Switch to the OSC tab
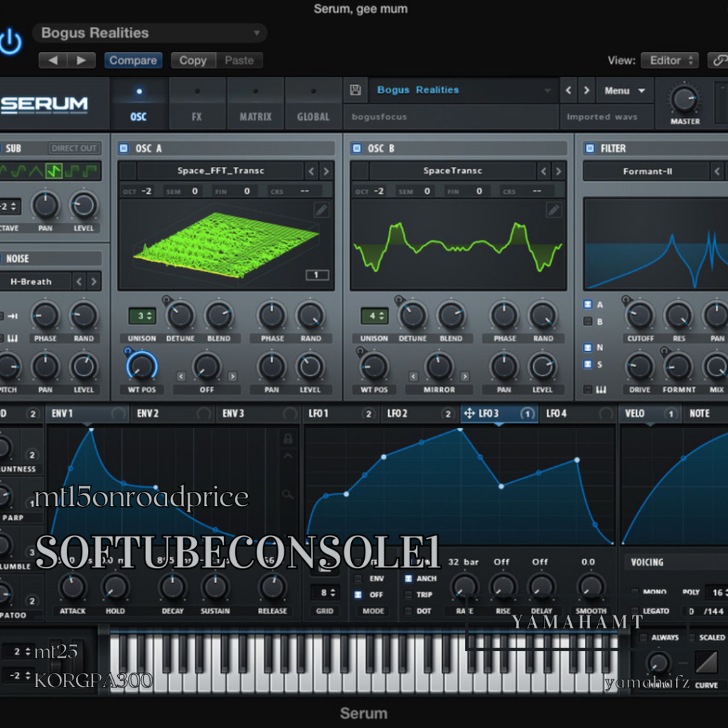This screenshot has height=728, width=728. click(139, 103)
